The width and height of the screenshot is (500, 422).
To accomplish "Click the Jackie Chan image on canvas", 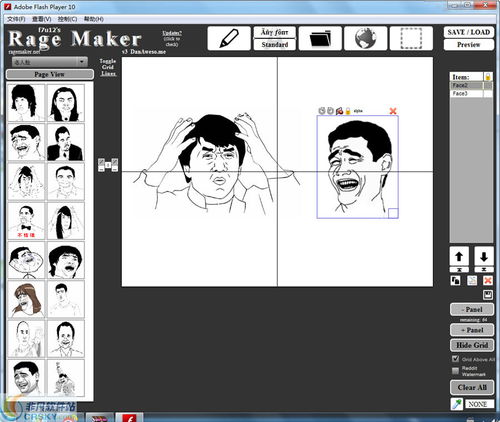I will 216,165.
